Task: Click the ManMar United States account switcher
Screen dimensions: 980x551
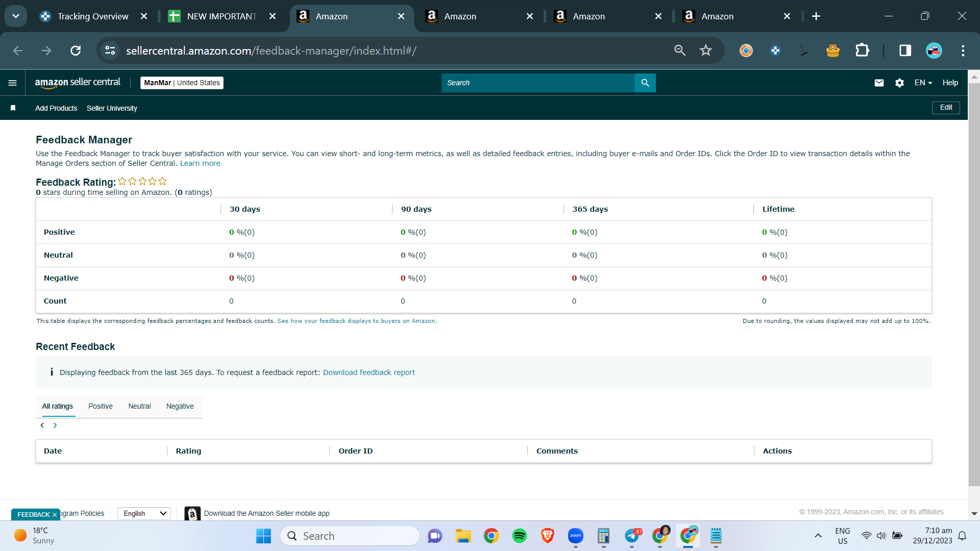Action: 182,83
